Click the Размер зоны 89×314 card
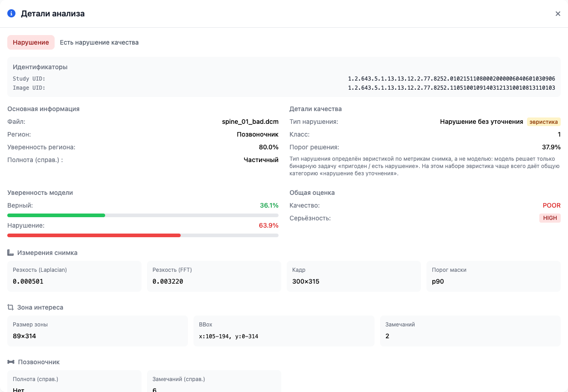This screenshot has height=392, width=568. click(97, 331)
